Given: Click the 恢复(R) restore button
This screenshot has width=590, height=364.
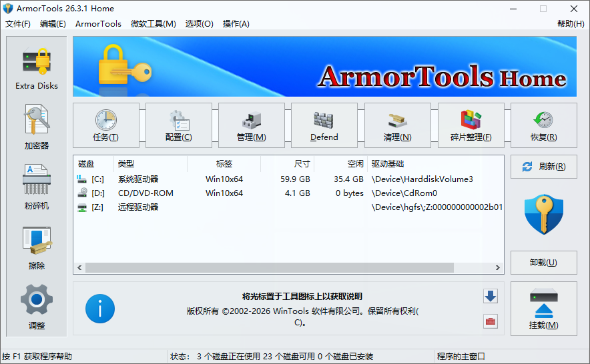Looking at the screenshot, I should coord(544,125).
